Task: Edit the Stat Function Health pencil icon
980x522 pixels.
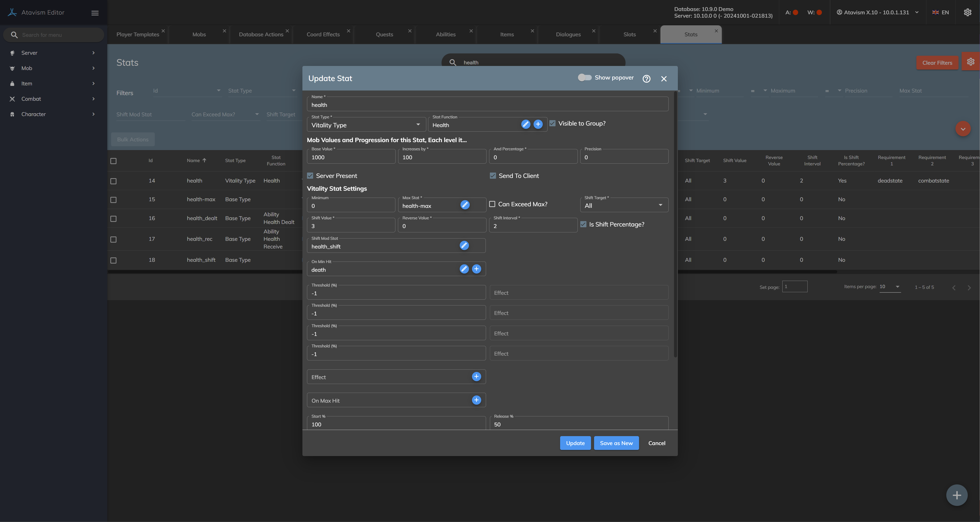Action: (525, 124)
